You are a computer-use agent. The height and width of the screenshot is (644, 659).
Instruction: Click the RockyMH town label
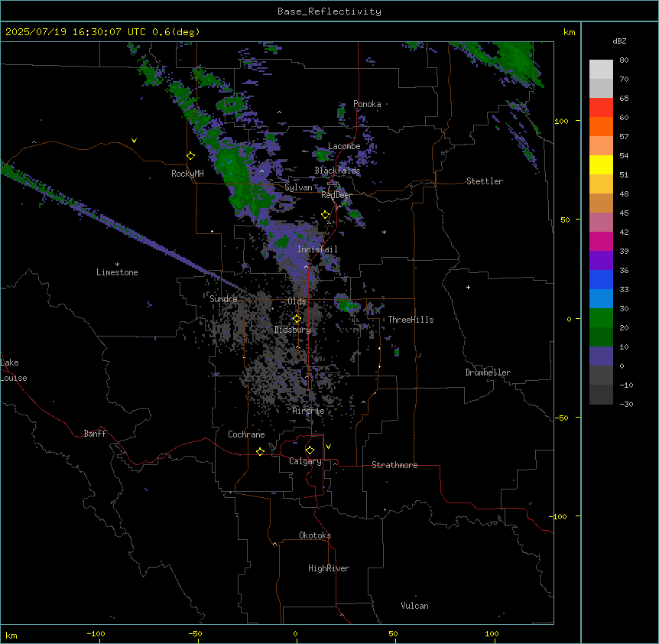point(187,174)
